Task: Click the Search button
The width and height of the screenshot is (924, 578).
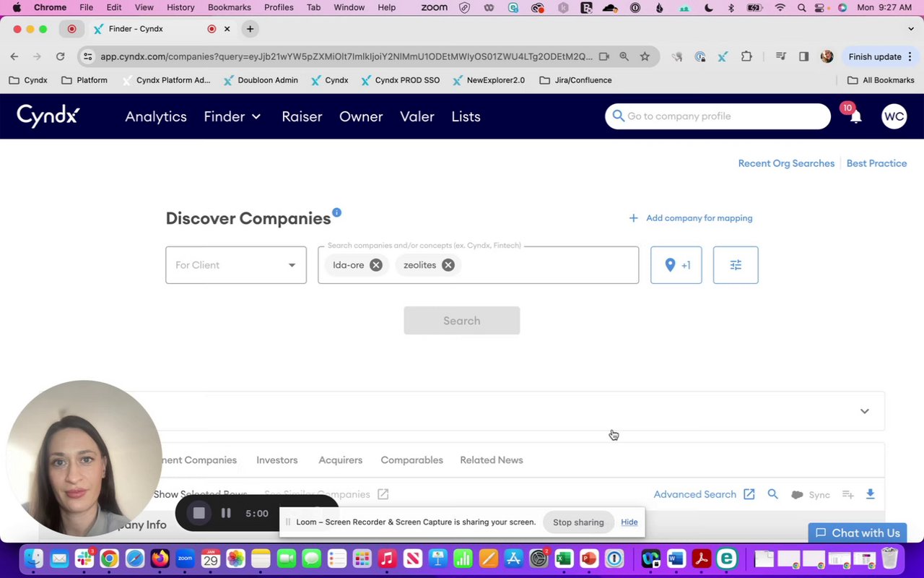Action: [462, 321]
